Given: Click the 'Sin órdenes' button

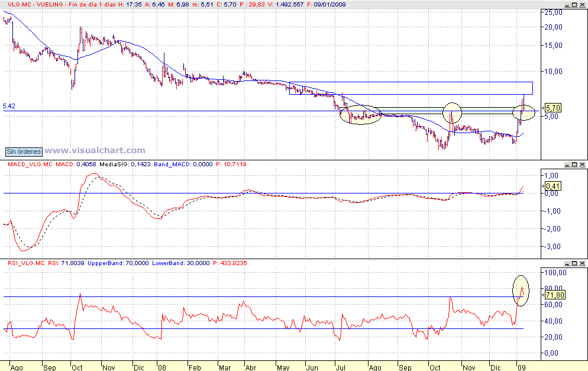Looking at the screenshot, I should (x=24, y=151).
